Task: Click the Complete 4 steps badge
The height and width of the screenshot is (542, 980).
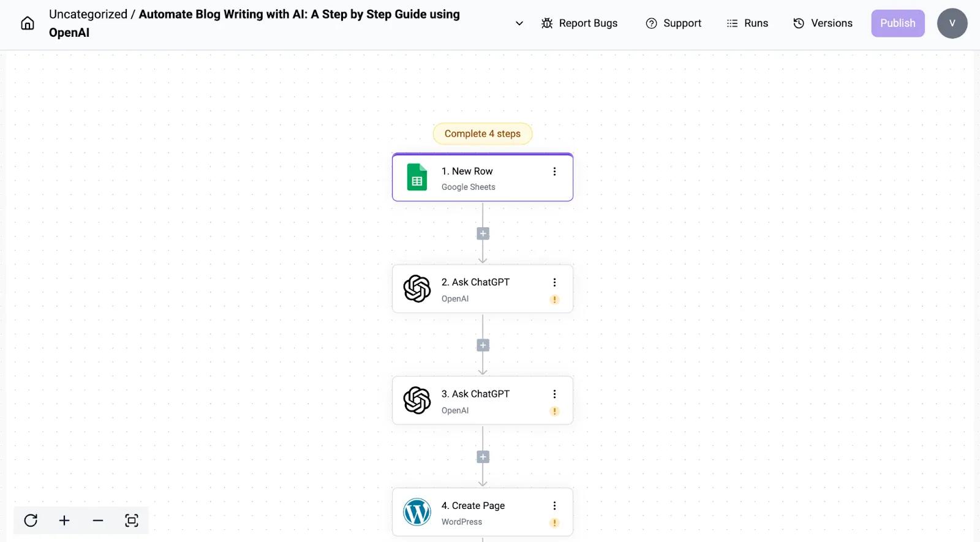Action: tap(483, 134)
